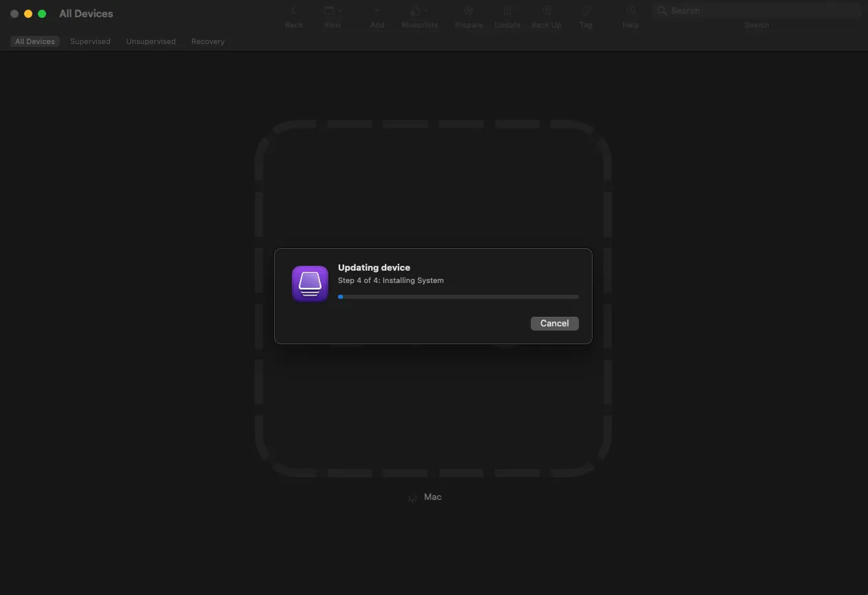Select the dashed Mac device placeholder
The width and height of the screenshot is (868, 595).
(433, 298)
